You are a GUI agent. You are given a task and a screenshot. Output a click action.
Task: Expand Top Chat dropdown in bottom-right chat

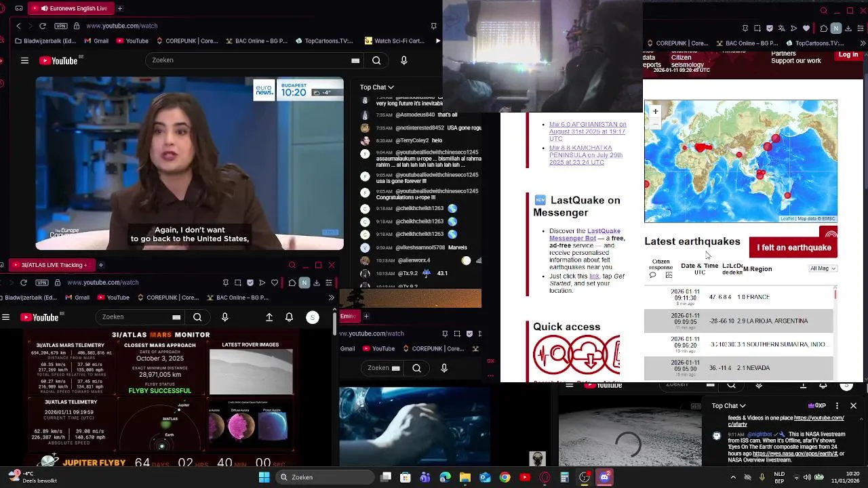[x=729, y=406]
